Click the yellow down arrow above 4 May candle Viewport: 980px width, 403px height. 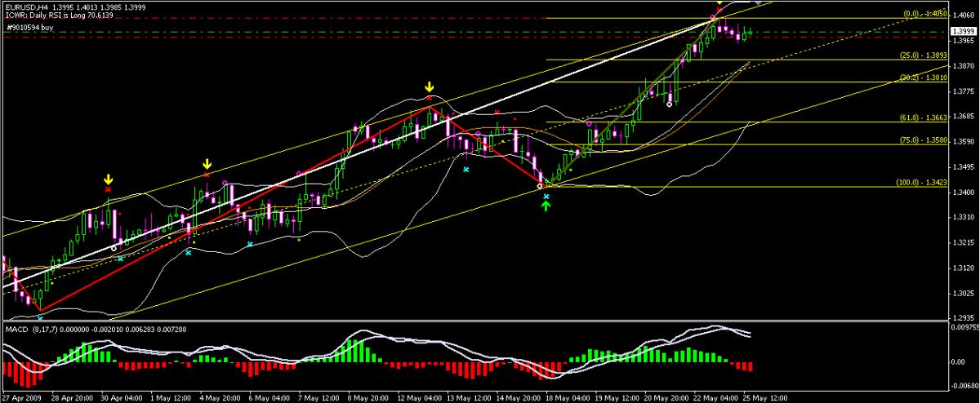click(207, 165)
